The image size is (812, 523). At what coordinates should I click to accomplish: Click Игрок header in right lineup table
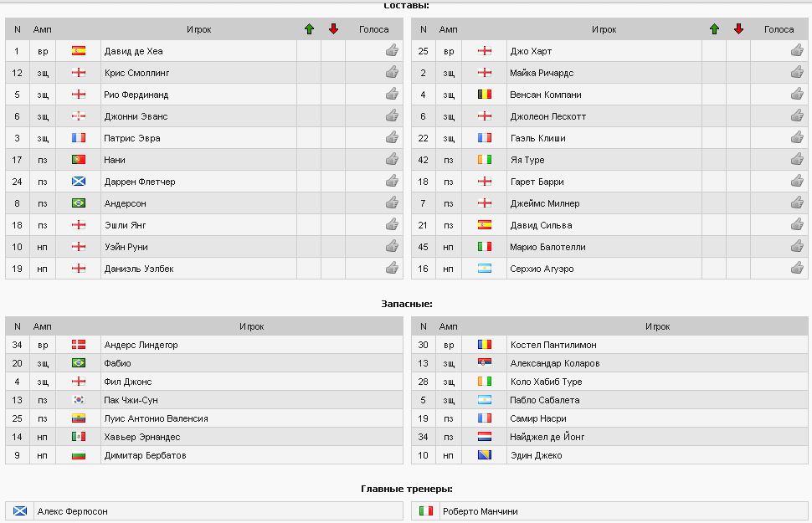click(x=604, y=29)
